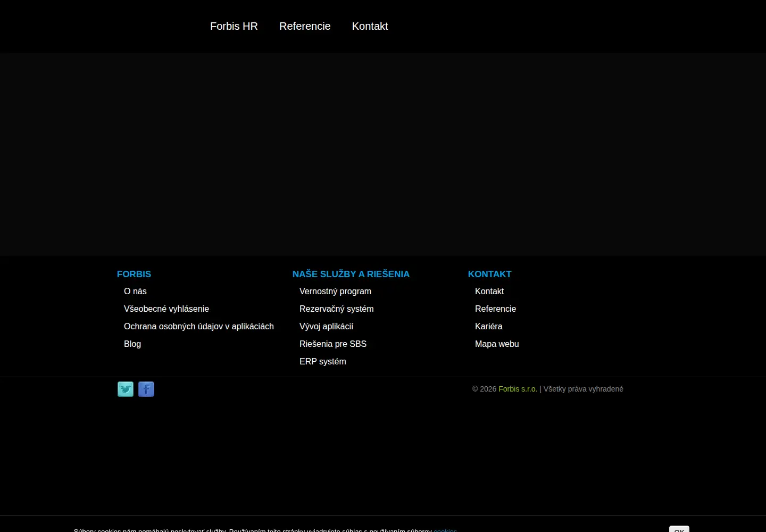Open Referencie link in the footer list
The width and height of the screenshot is (766, 532).
495,309
